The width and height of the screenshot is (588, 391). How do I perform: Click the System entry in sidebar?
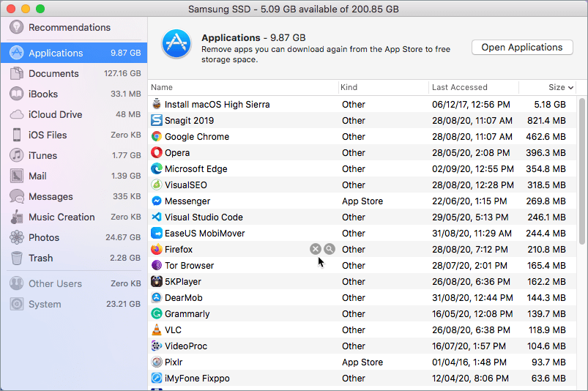[74, 304]
